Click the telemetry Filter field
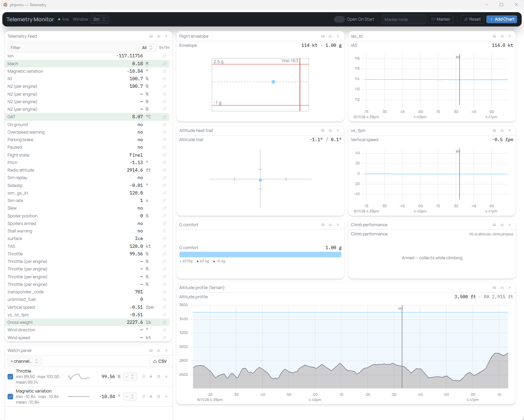The width and height of the screenshot is (524, 420). tap(72, 48)
